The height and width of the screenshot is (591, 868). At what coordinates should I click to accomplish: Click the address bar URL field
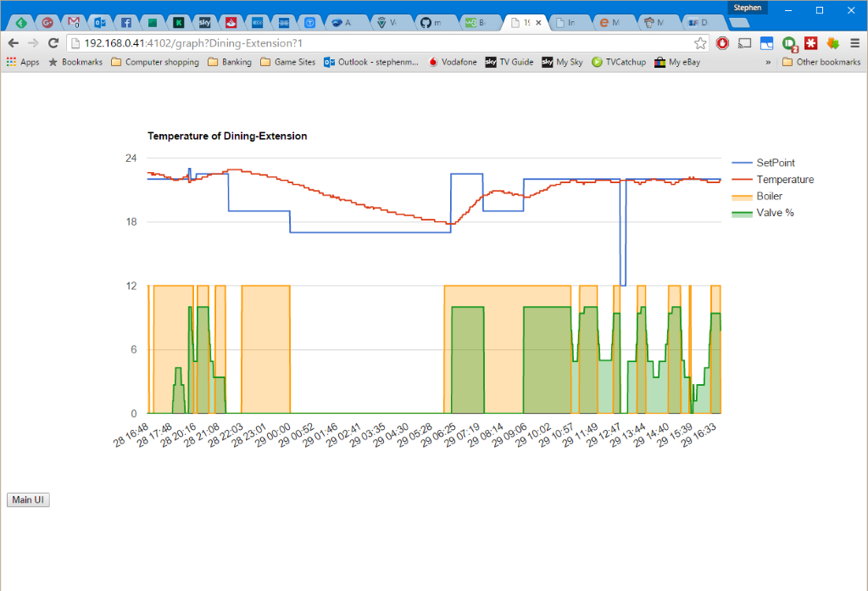(382, 43)
